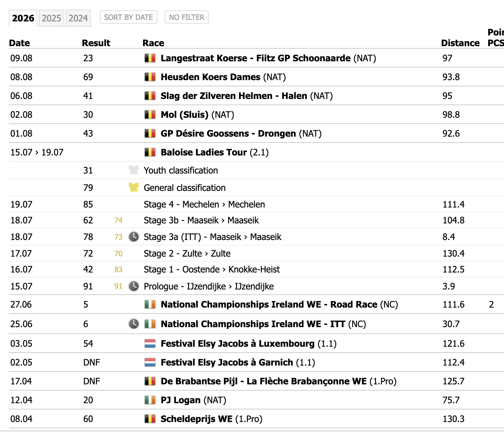Click clock icon next to Stage 3a ITT
Screen dimensions: 504x432
click(133, 237)
